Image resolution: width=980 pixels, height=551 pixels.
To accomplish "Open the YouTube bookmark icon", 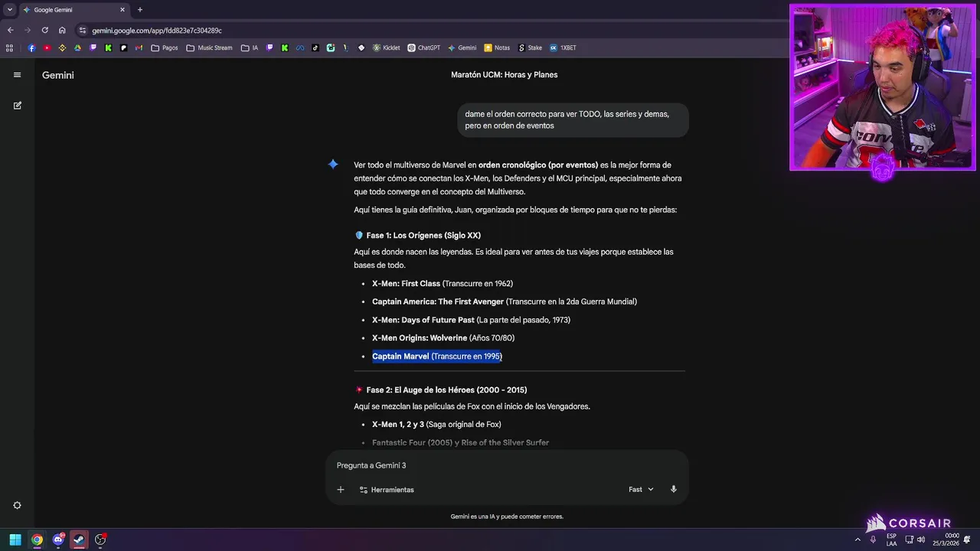I will [47, 47].
